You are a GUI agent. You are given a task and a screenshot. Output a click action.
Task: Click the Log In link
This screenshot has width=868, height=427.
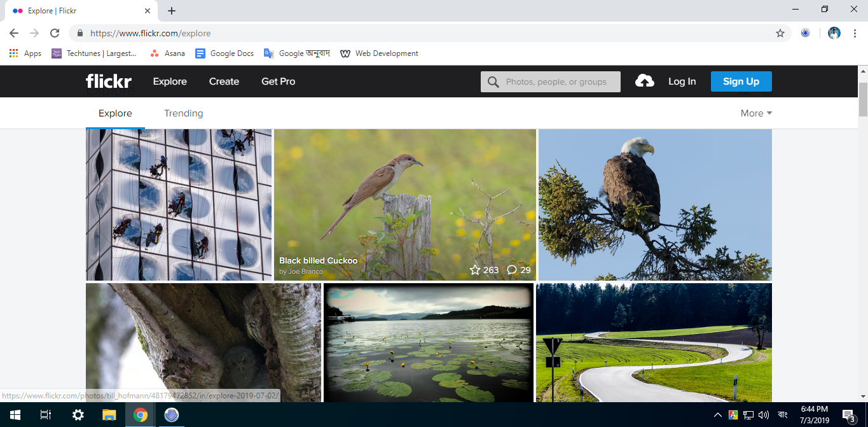[682, 81]
